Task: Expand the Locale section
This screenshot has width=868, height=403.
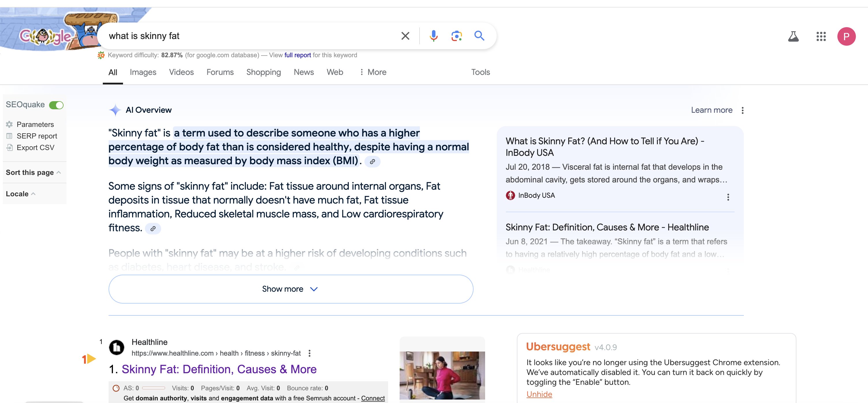Action: pos(21,194)
